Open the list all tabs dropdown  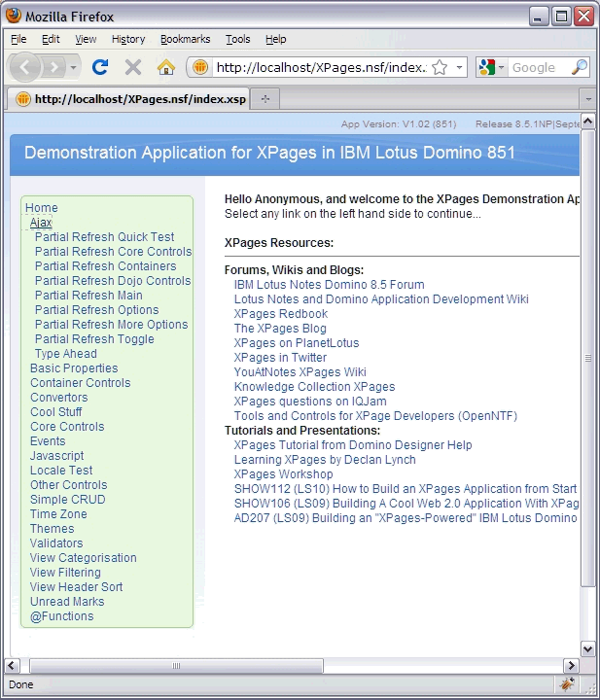coord(588,98)
